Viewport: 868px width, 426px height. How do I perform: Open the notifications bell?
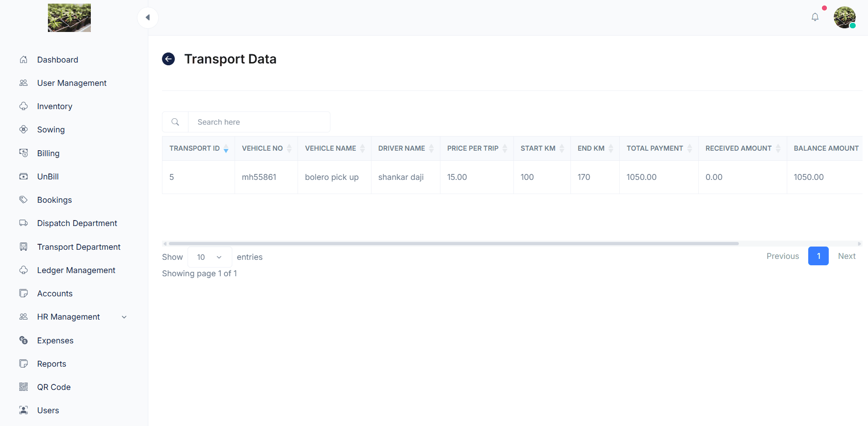tap(815, 17)
